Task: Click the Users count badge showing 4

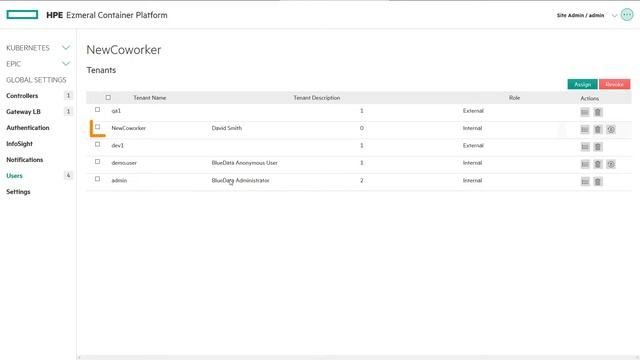Action: click(x=68, y=176)
